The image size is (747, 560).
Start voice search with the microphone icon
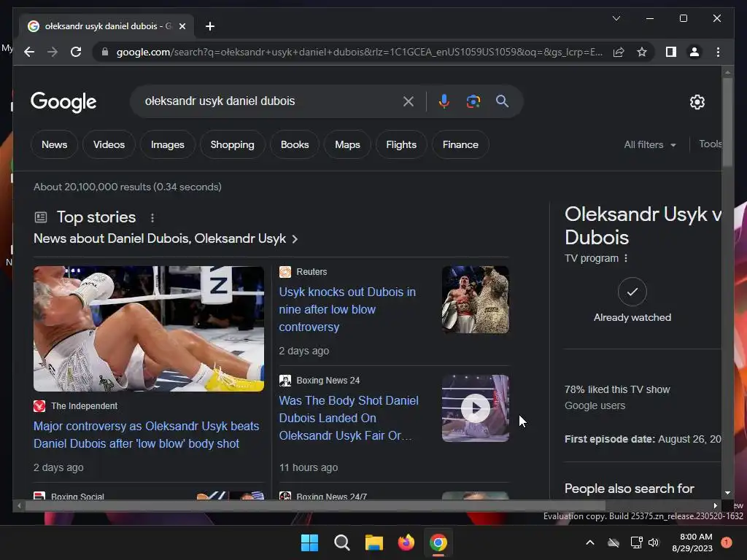pyautogui.click(x=444, y=101)
